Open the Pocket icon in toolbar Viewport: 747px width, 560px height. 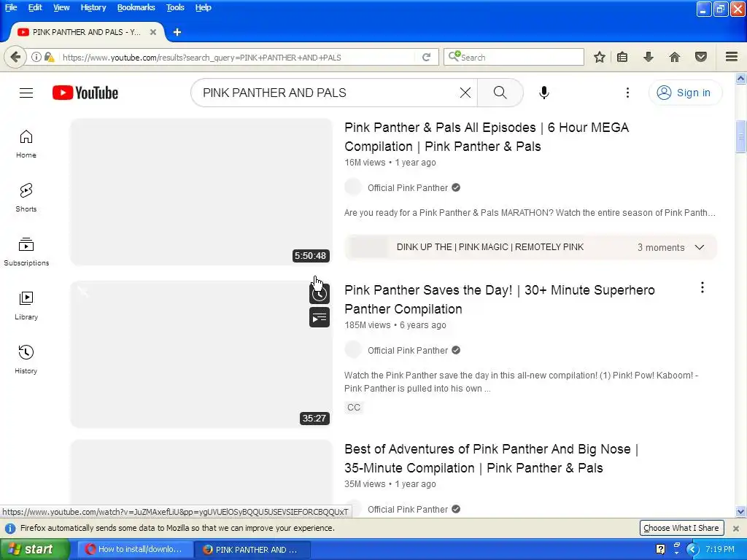click(x=701, y=57)
